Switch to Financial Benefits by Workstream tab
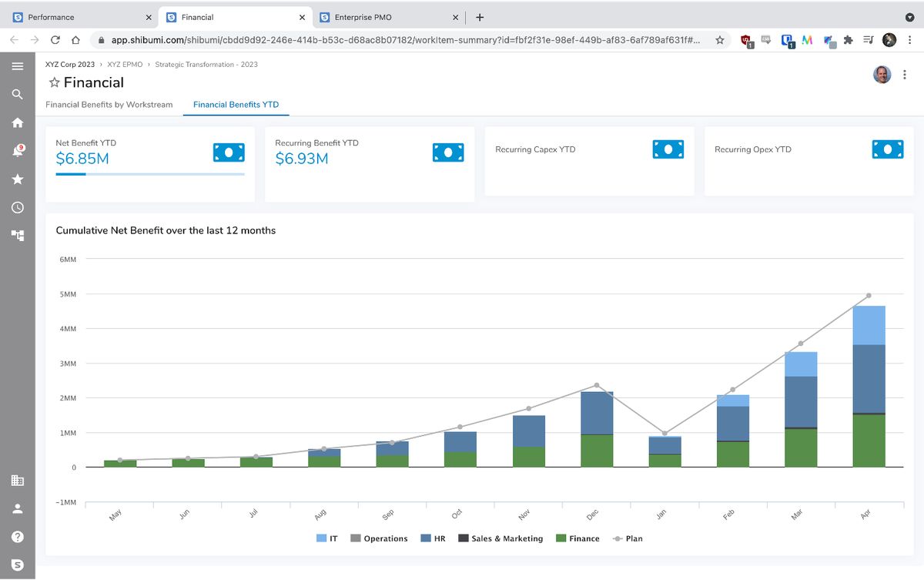Viewport: 924px width, 580px height. tap(109, 102)
